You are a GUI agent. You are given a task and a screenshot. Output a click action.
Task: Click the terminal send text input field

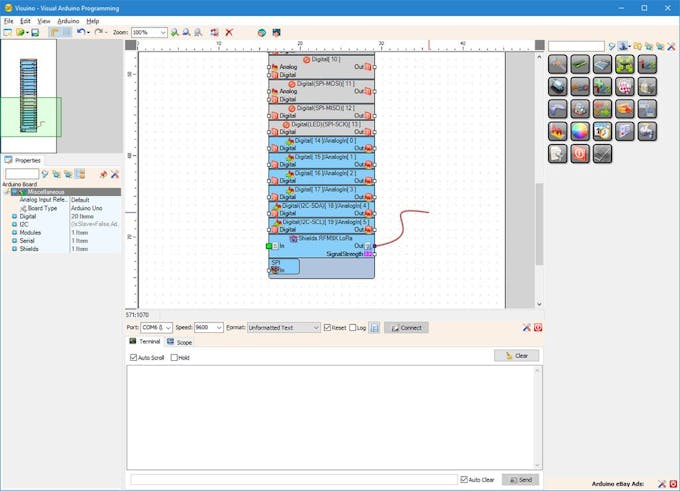coord(294,479)
